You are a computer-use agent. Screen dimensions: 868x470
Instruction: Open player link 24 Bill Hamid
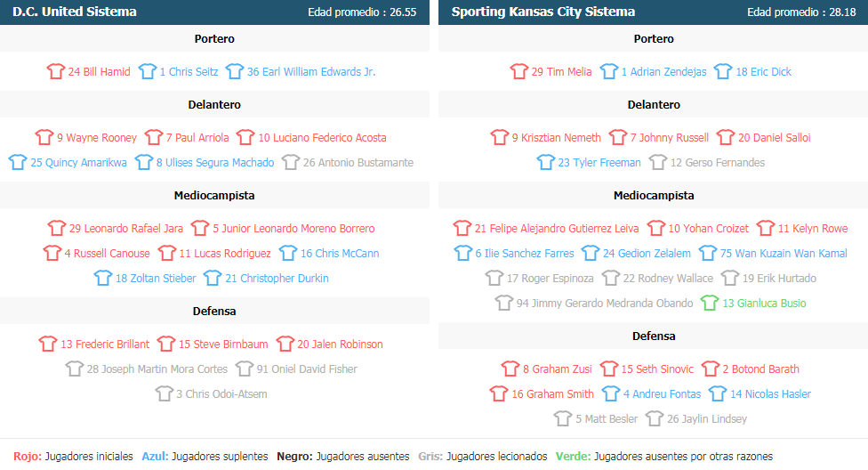pos(99,71)
